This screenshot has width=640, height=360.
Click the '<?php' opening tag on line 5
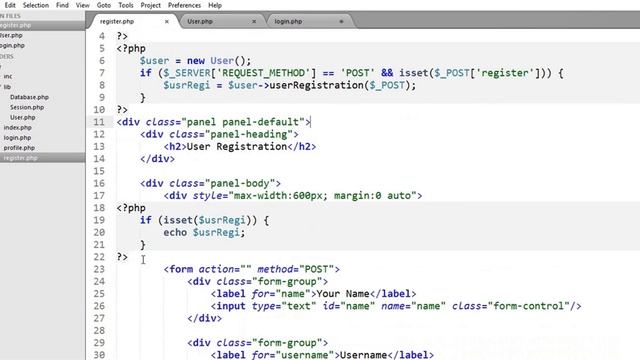[131, 49]
